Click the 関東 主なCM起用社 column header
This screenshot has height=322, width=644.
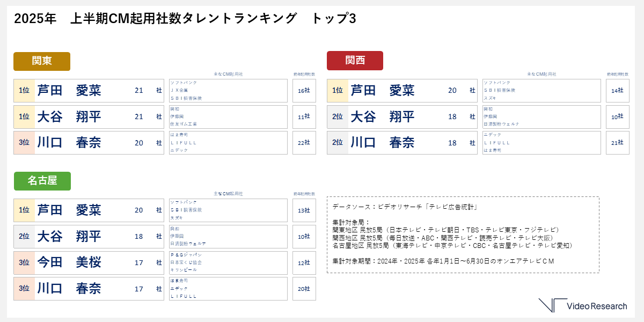[x=228, y=74]
